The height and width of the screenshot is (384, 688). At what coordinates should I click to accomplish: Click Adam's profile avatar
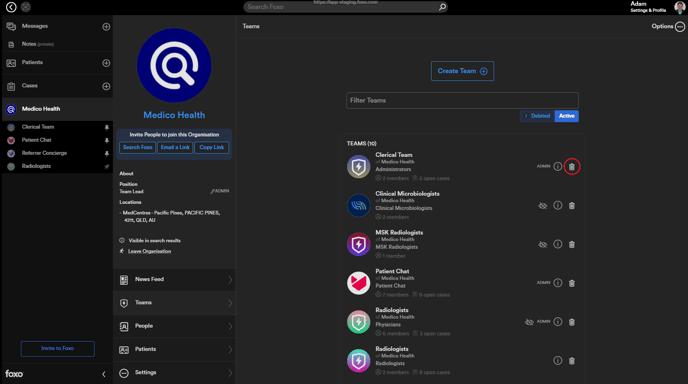(x=680, y=7)
